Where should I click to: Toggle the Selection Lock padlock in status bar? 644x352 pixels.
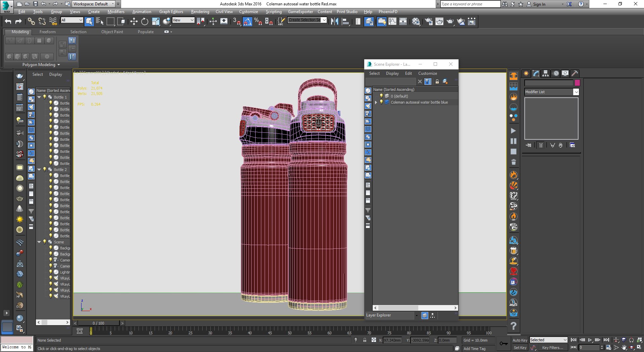(365, 340)
